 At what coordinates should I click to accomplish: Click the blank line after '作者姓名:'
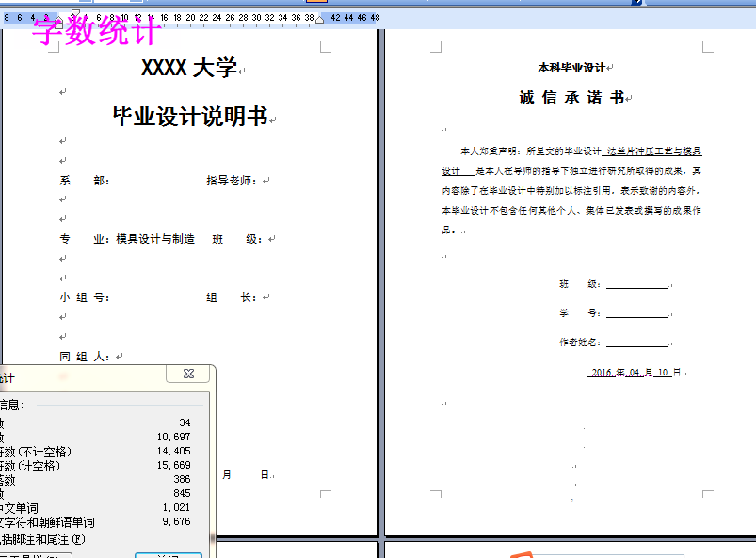pyautogui.click(x=637, y=343)
